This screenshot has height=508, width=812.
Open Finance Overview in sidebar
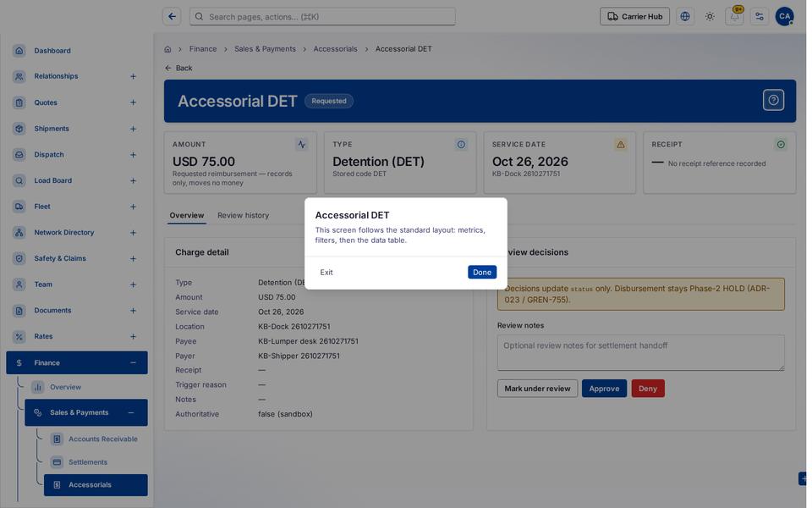pyautogui.click(x=65, y=387)
